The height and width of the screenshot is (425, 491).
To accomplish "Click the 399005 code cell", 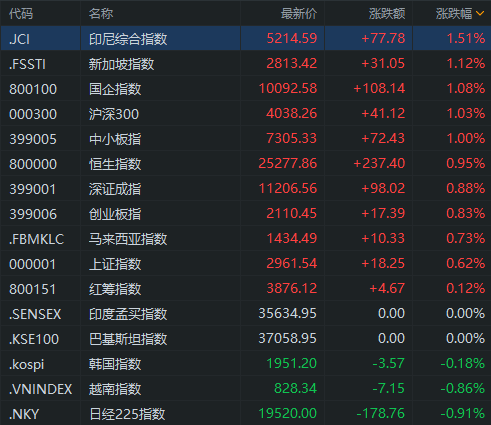I will 33,139.
